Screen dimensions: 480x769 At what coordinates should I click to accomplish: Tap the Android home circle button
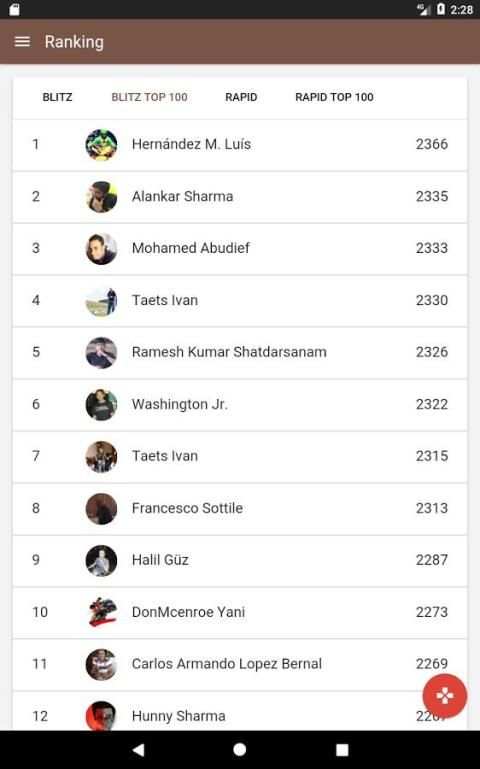pyautogui.click(x=240, y=749)
